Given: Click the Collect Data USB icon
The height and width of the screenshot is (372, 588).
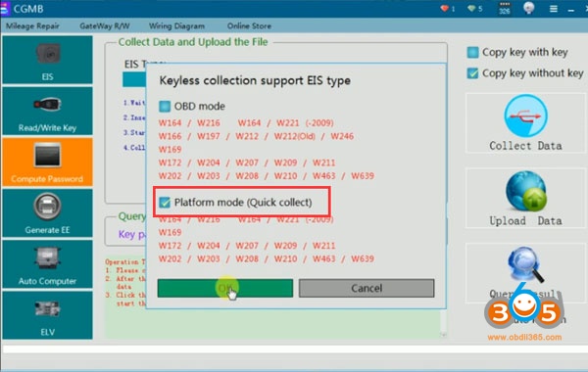Looking at the screenshot, I should (x=525, y=116).
